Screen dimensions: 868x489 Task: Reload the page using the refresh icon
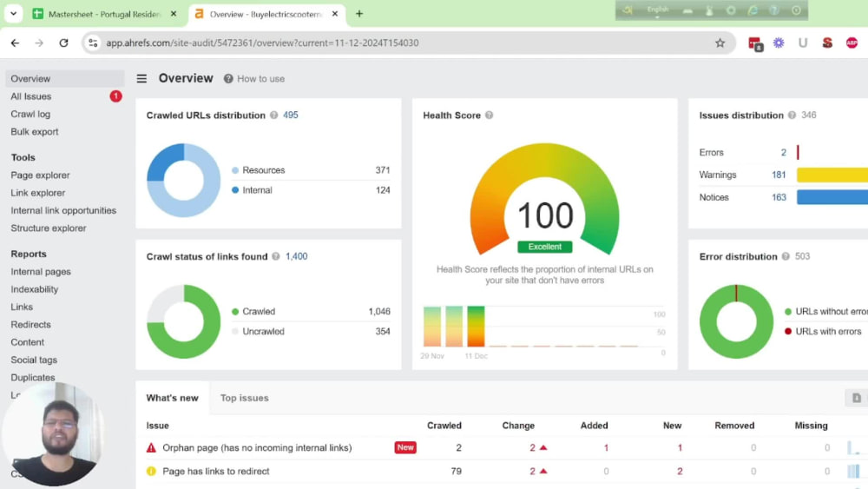(63, 43)
